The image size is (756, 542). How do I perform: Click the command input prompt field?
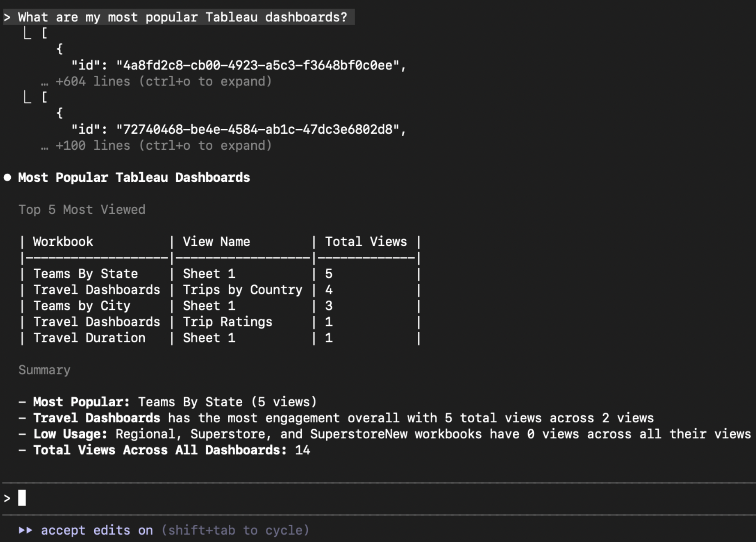click(x=370, y=498)
